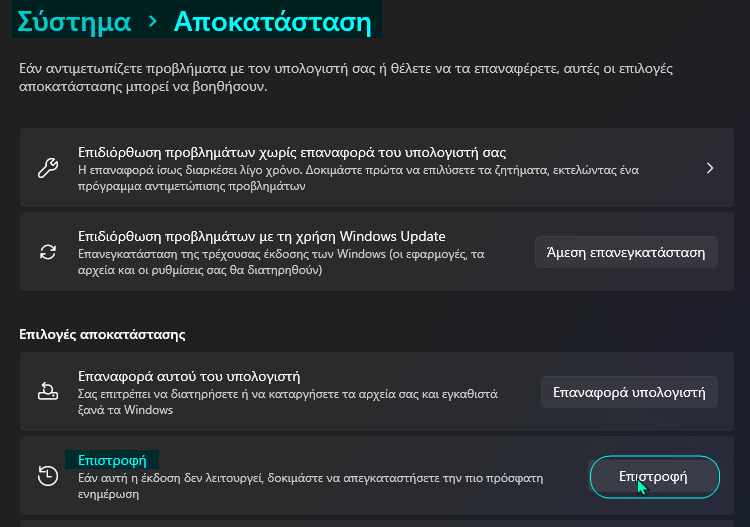Click the go-back history clock icon

click(x=47, y=476)
